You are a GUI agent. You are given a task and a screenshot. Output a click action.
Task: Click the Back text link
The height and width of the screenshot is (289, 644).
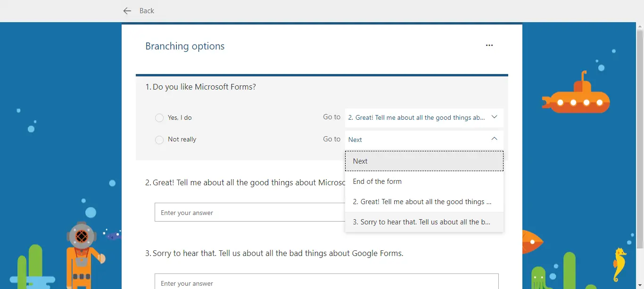(x=147, y=11)
